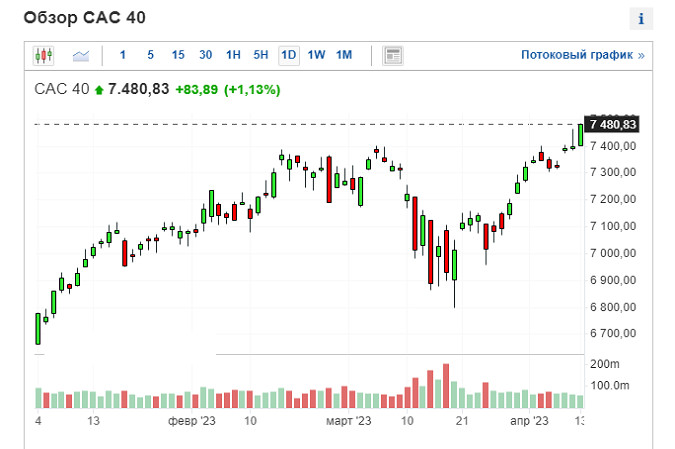The image size is (675, 449).
Task: Click the 7 480,83 price marker on axis
Action: (x=613, y=125)
